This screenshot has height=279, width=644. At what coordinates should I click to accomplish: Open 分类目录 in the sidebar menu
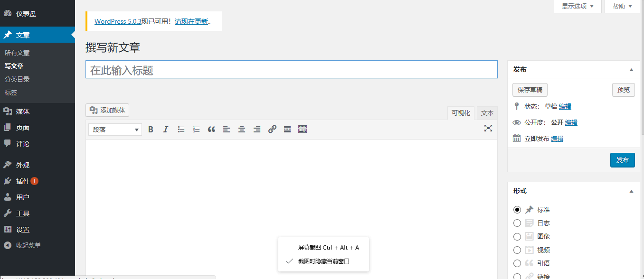pos(17,79)
